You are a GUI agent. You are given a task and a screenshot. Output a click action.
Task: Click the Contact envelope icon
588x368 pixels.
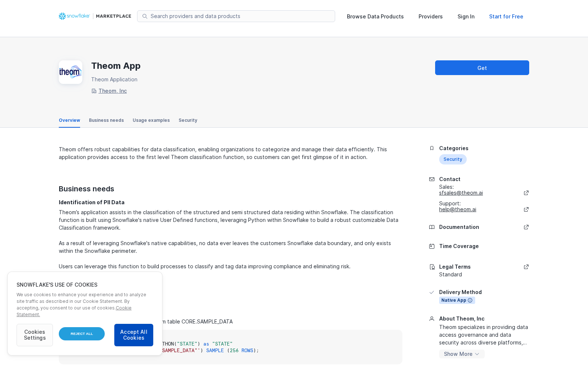[x=432, y=179]
